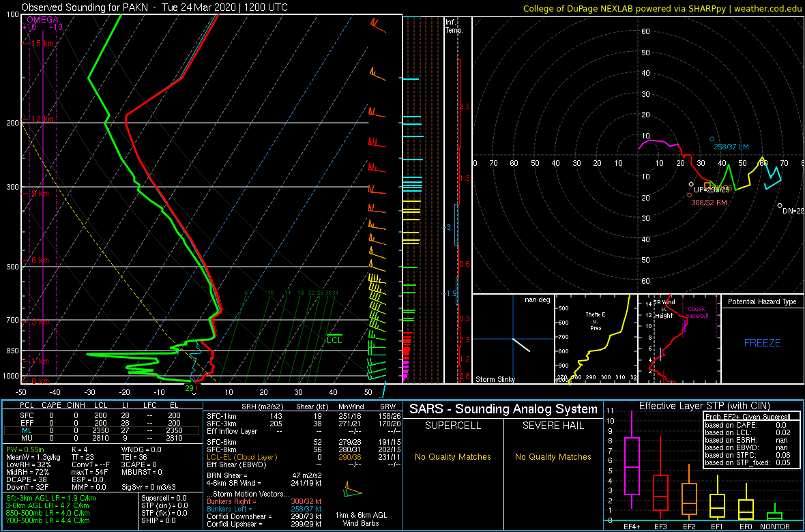The image size is (805, 532).
Task: Click the SHIP = 0.0 value
Action: click(159, 520)
